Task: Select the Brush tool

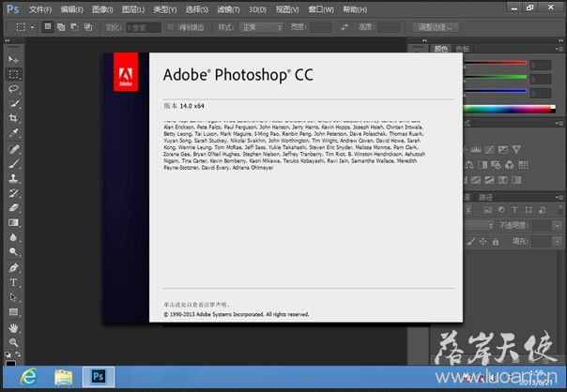Action: point(14,164)
